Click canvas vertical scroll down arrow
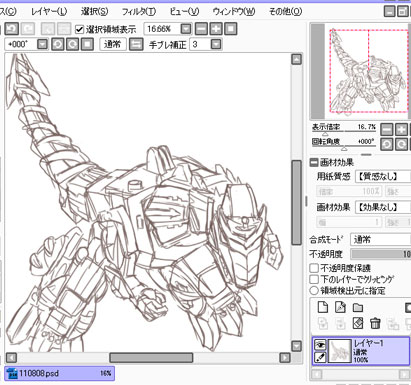 click(296, 346)
